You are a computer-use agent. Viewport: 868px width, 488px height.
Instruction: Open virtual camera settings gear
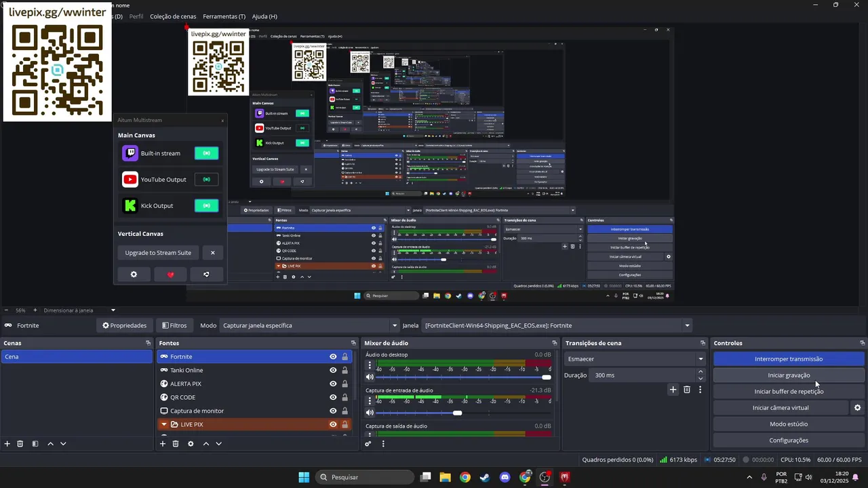[857, 408]
